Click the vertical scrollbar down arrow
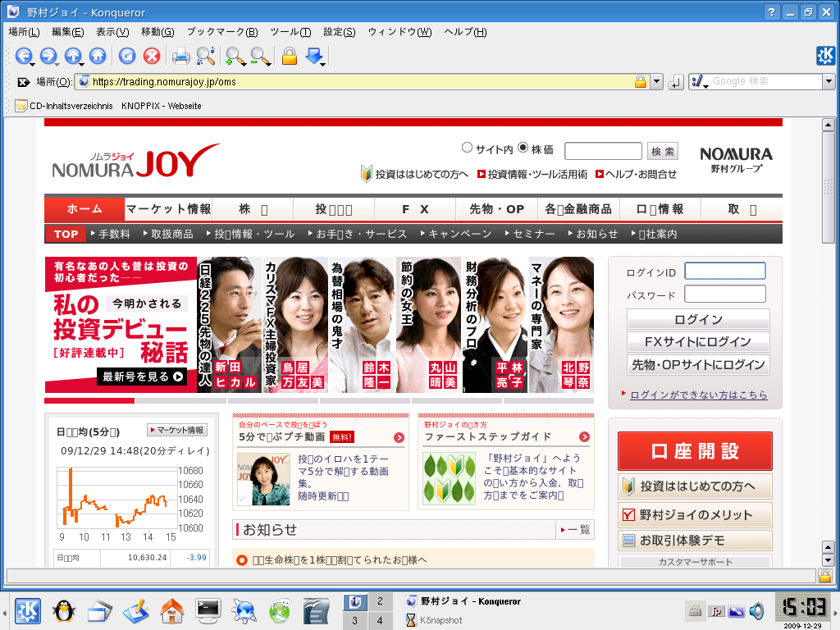The height and width of the screenshot is (630, 840). coord(829,560)
